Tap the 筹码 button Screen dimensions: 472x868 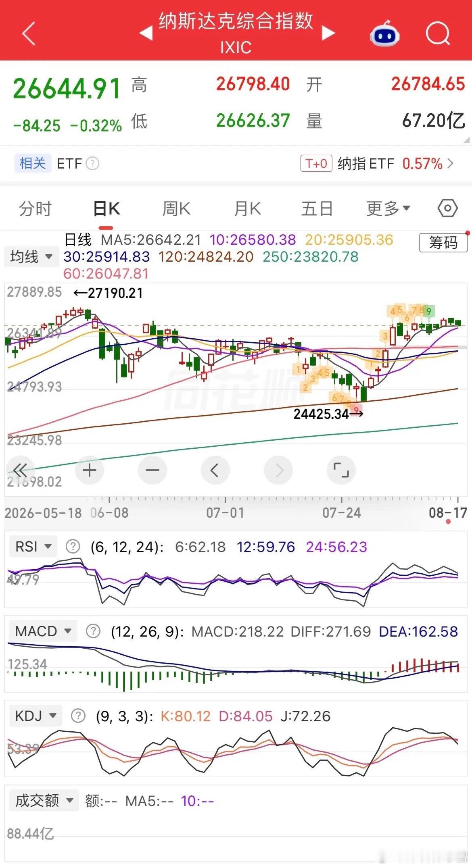(x=443, y=243)
